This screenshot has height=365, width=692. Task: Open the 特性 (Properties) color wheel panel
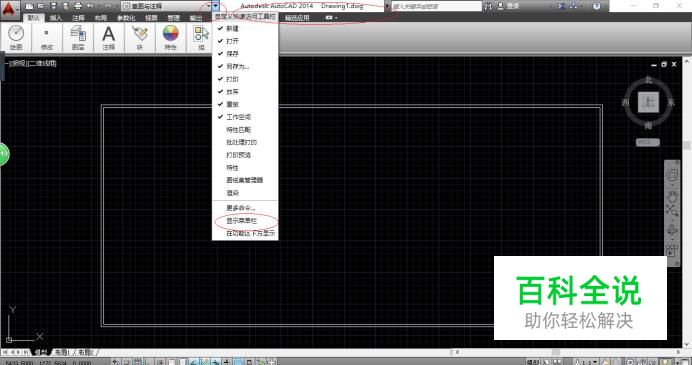(170, 38)
